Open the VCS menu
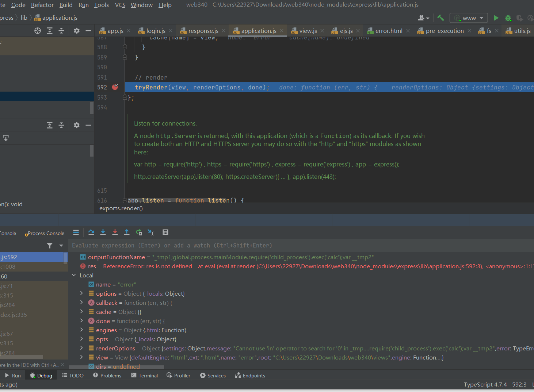This screenshot has height=392, width=534. [120, 5]
